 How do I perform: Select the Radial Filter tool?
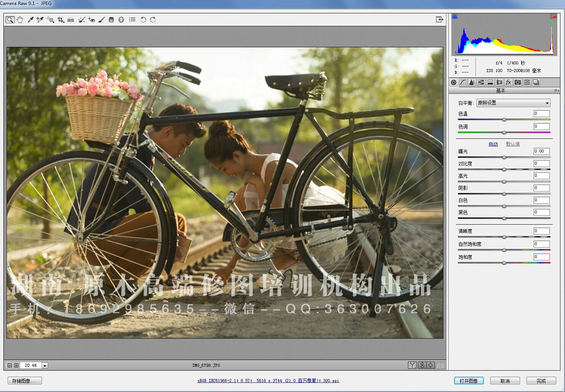(x=121, y=20)
